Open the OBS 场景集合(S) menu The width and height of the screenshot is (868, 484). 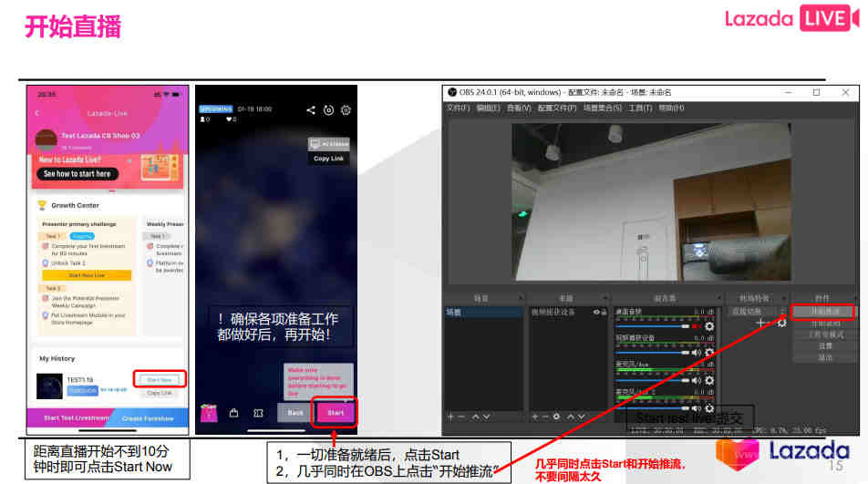click(603, 108)
